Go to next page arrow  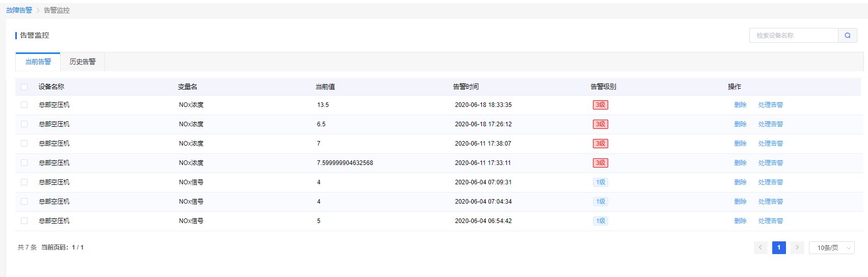click(x=797, y=247)
